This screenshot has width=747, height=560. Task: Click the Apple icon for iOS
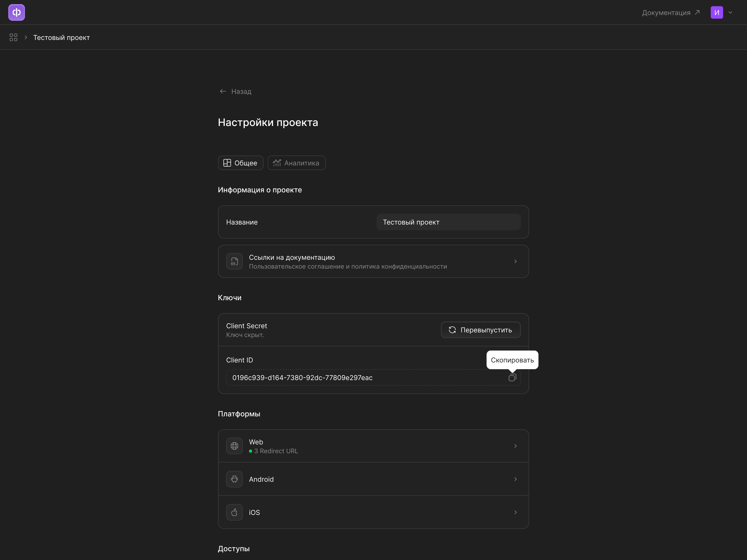[234, 512]
